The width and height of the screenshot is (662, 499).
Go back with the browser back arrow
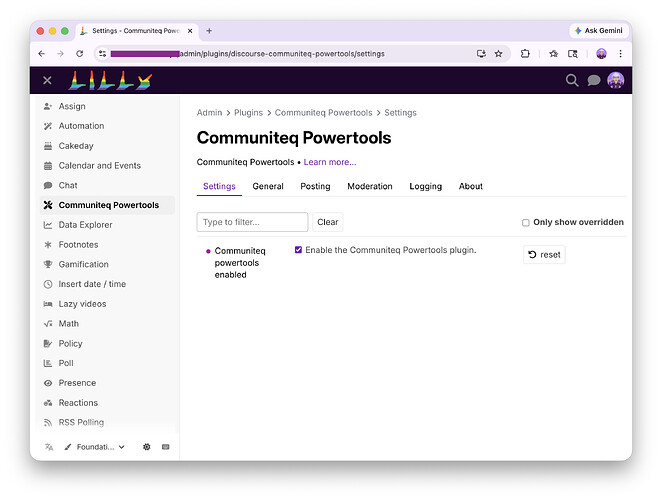pos(41,54)
